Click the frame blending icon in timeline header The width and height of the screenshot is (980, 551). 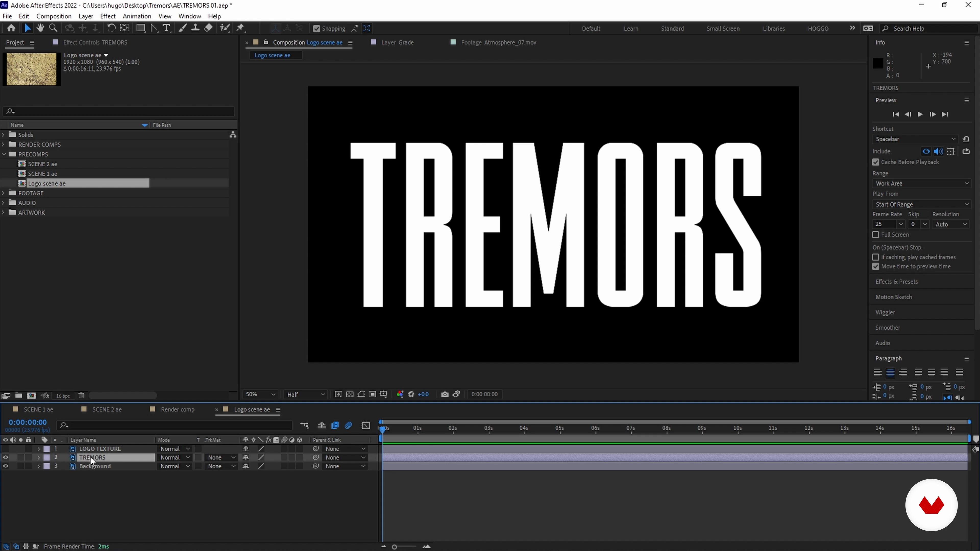(335, 425)
